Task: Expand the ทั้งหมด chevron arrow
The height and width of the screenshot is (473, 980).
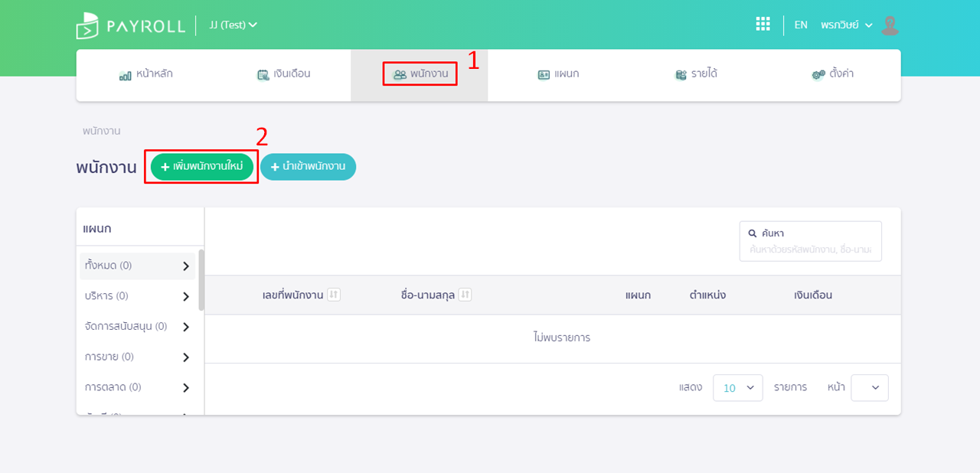Action: click(186, 266)
